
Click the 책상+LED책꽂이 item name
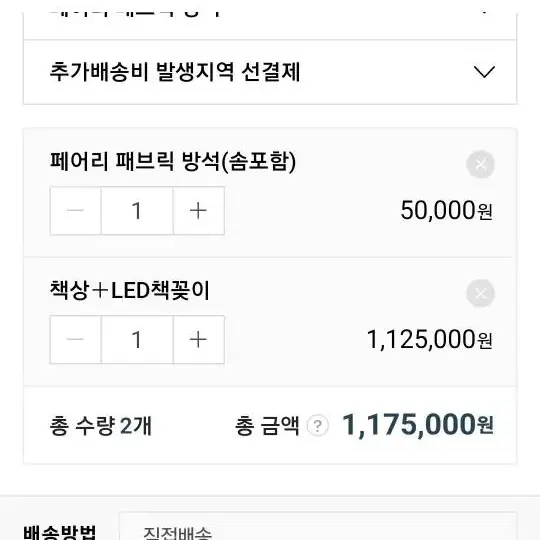tap(129, 290)
